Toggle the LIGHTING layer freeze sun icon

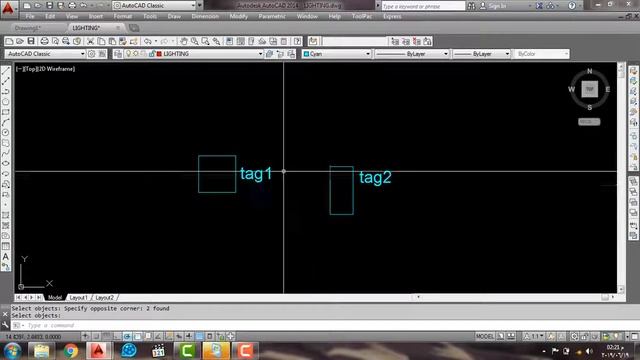coord(136,54)
